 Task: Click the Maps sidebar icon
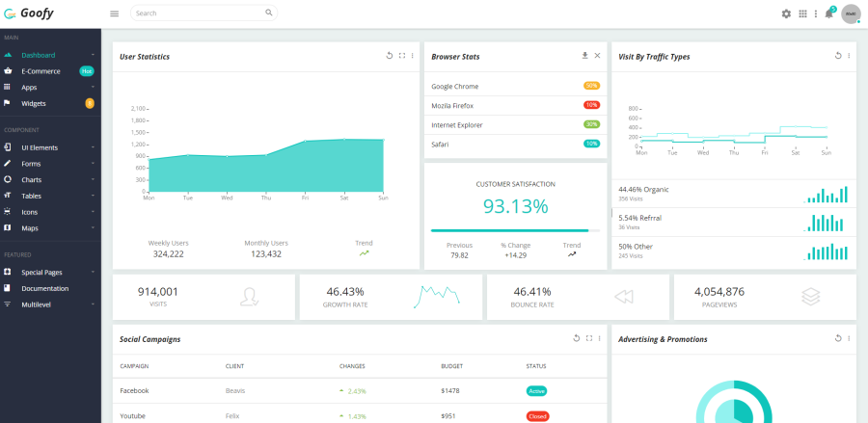[7, 227]
